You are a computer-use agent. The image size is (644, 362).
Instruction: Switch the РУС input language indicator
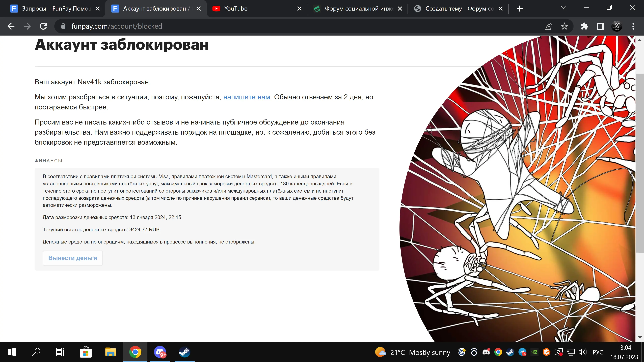point(598,352)
